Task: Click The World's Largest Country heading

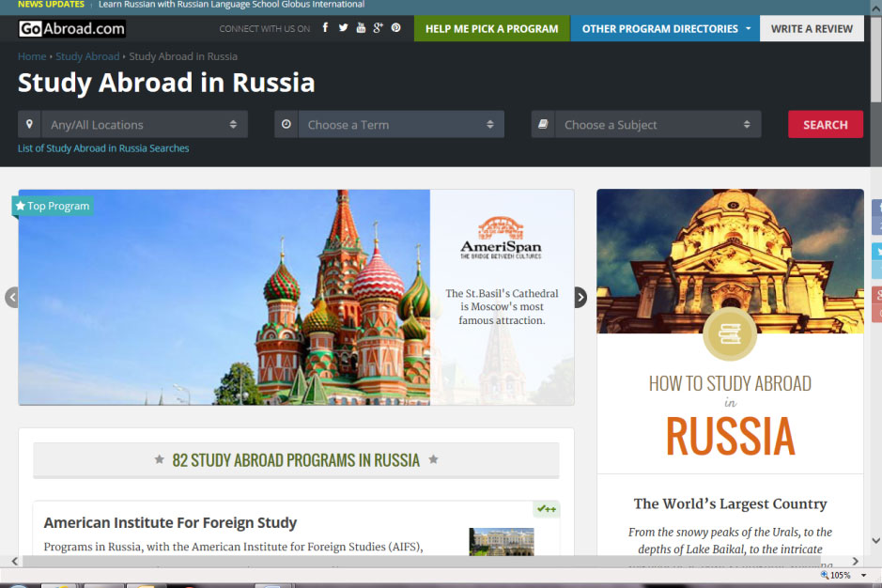Action: click(730, 503)
